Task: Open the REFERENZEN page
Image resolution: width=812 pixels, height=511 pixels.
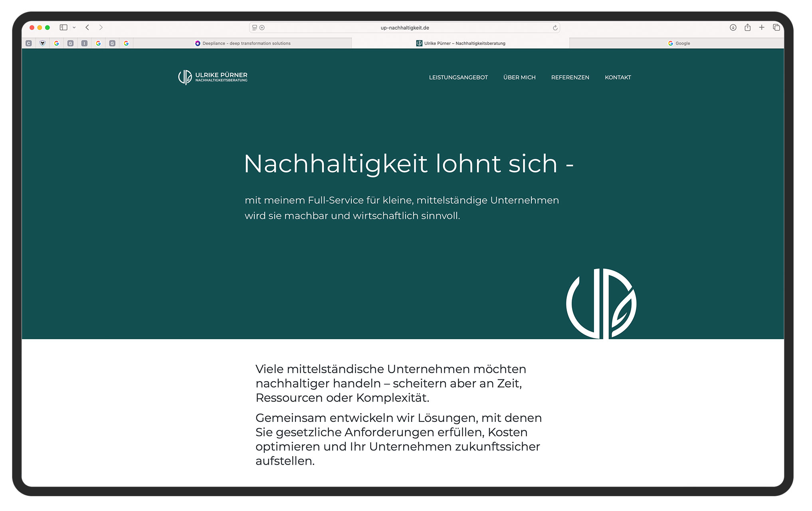Action: coord(570,77)
